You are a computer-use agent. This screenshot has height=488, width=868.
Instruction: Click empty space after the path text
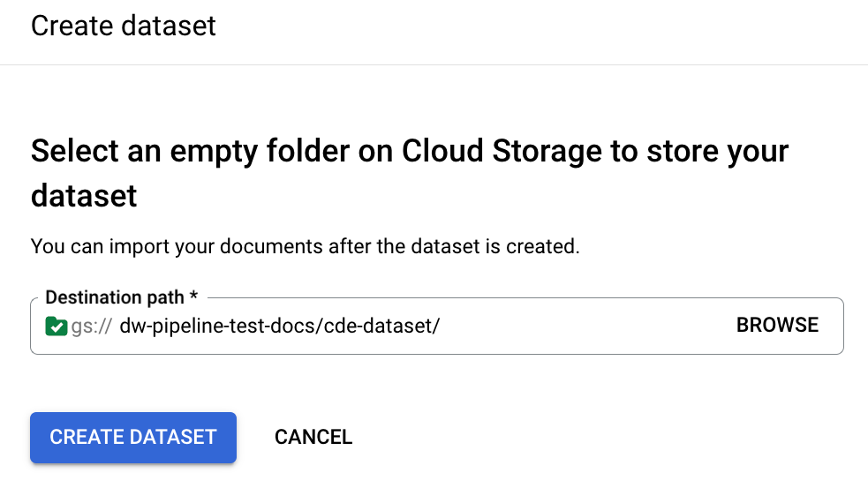pyautogui.click(x=583, y=327)
